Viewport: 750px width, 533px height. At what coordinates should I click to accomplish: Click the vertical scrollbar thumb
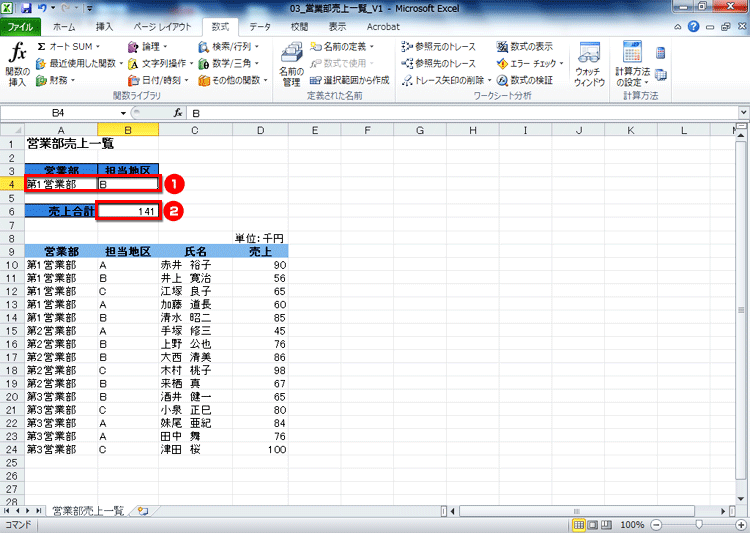(x=741, y=310)
